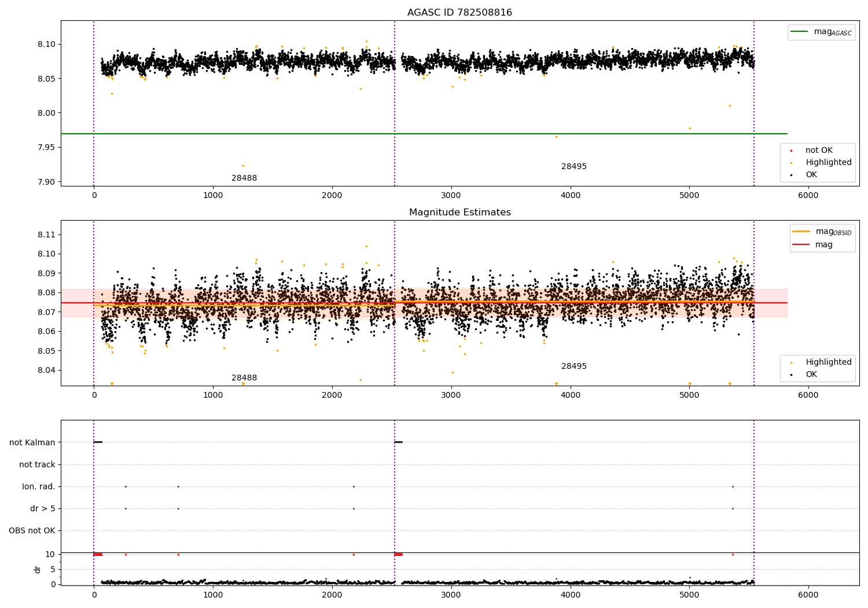Viewport: 868px width, 608px height.
Task: Select the "OBS not OK" axis label
Action: (32, 530)
